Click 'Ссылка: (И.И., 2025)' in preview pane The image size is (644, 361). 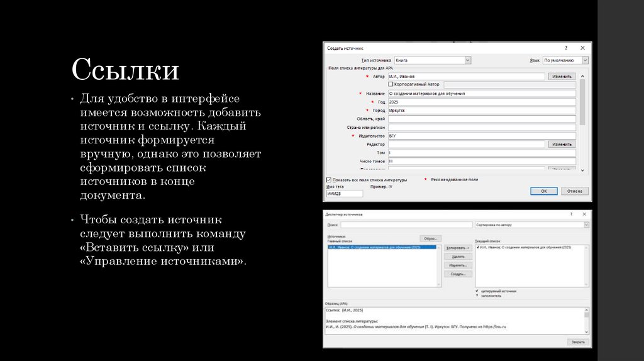[344, 311]
